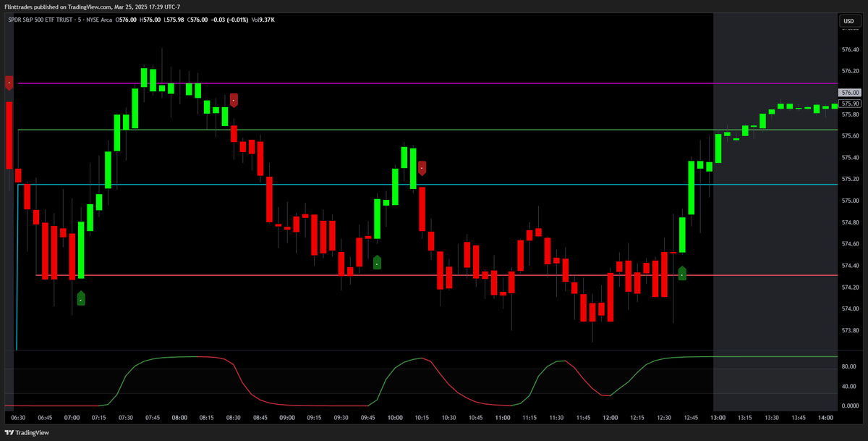Click the 575.20 price axis label
Screen dimensions: 868x441
(851, 180)
